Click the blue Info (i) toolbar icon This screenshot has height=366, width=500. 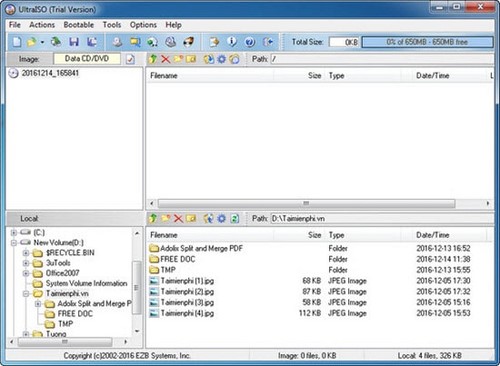232,42
